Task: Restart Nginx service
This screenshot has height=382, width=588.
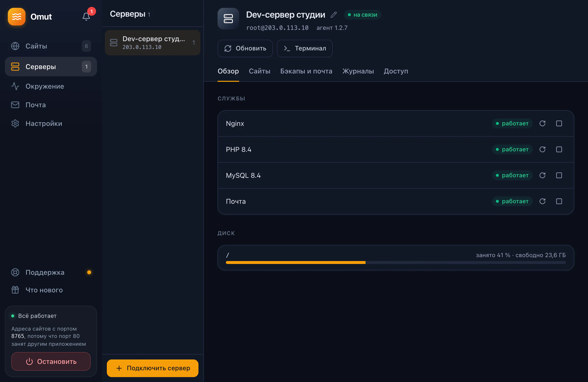Action: 542,123
